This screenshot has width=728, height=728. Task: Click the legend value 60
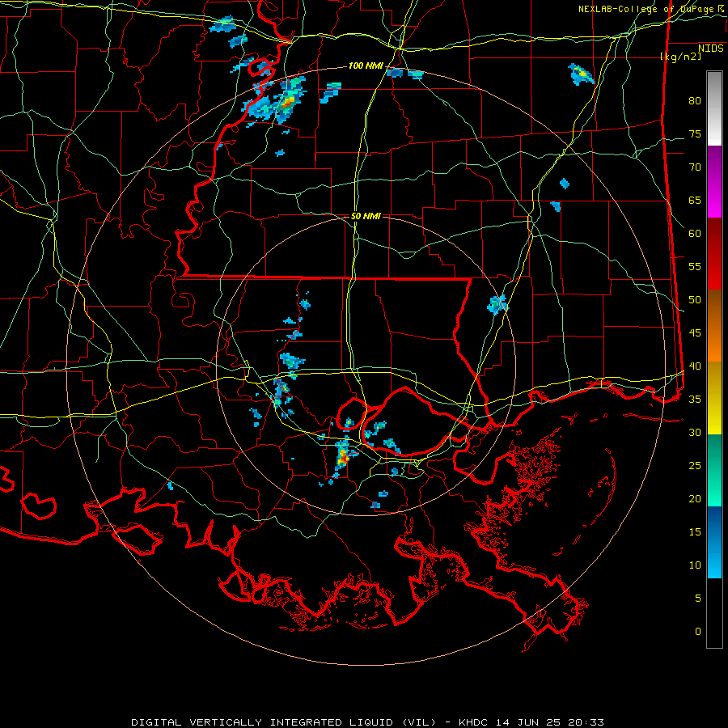point(695,234)
